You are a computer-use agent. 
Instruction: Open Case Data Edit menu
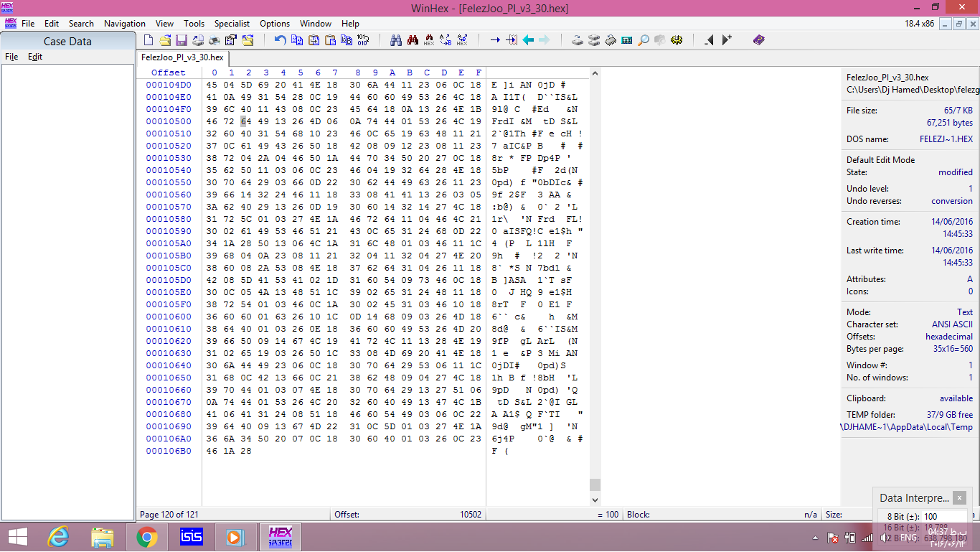35,57
